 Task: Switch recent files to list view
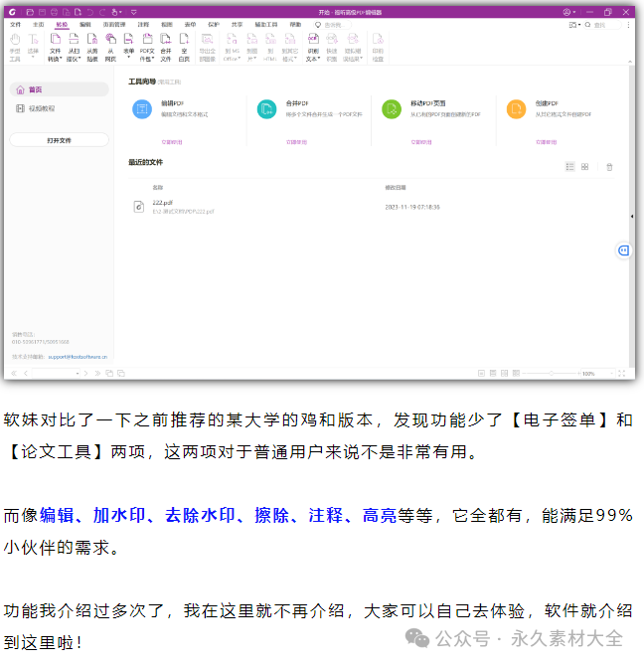[x=569, y=167]
